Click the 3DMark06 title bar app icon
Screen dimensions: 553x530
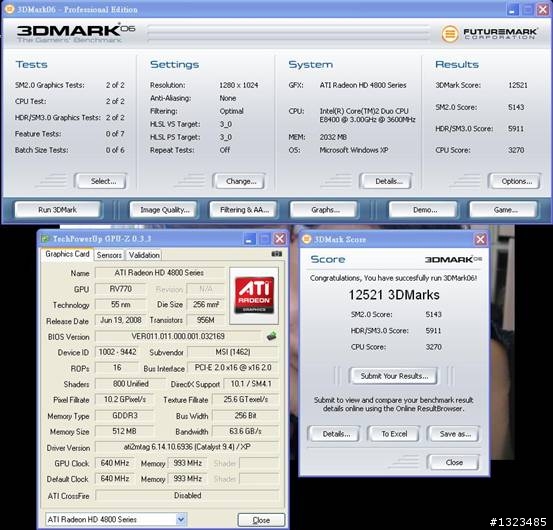10,9
